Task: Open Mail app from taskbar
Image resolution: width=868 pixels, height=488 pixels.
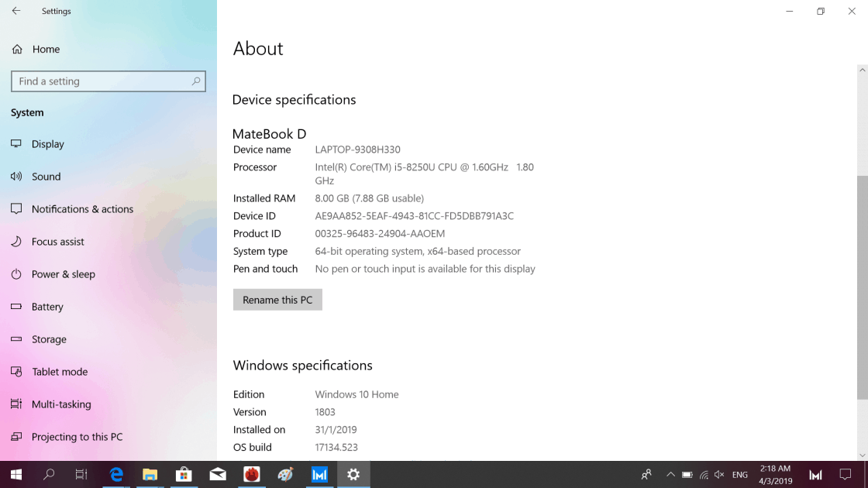Action: 218,475
